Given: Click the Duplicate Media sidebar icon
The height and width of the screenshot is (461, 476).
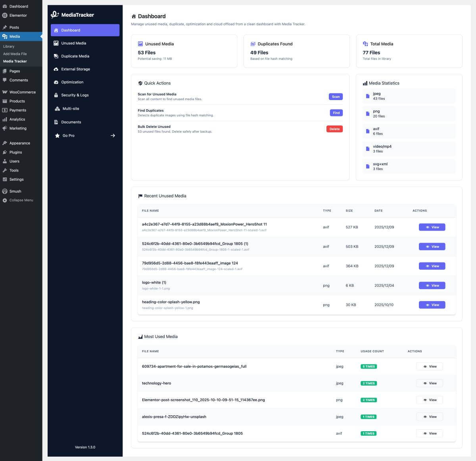Looking at the screenshot, I should (56, 56).
